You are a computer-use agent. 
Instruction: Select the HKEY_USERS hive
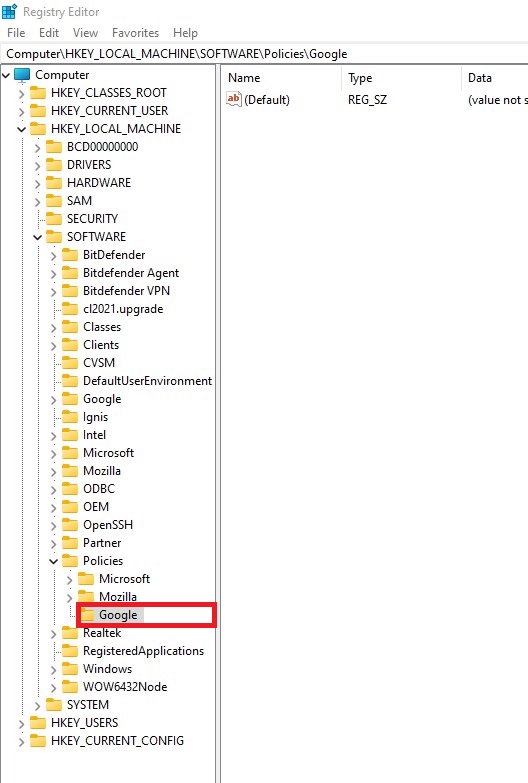click(x=84, y=723)
